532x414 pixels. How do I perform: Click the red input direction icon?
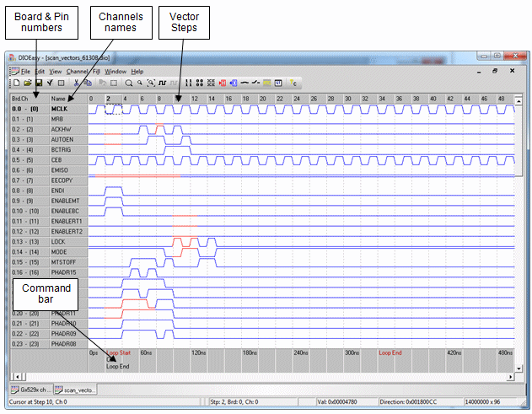point(223,83)
